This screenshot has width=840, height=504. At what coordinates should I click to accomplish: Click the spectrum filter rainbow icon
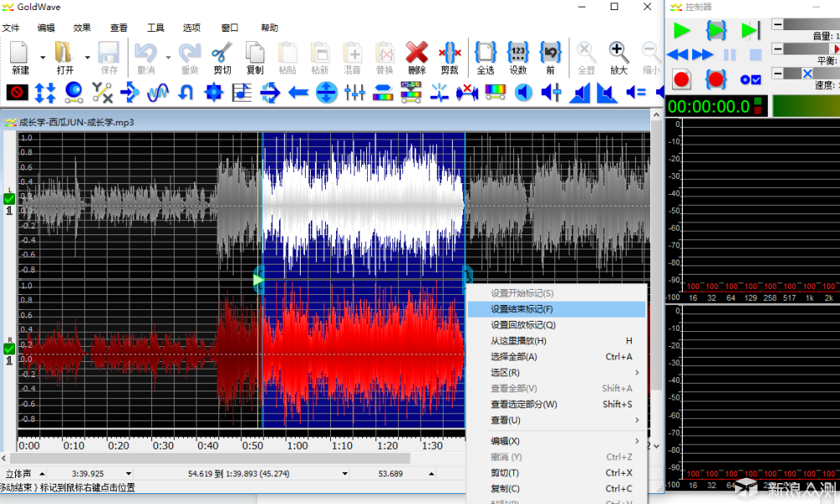495,92
